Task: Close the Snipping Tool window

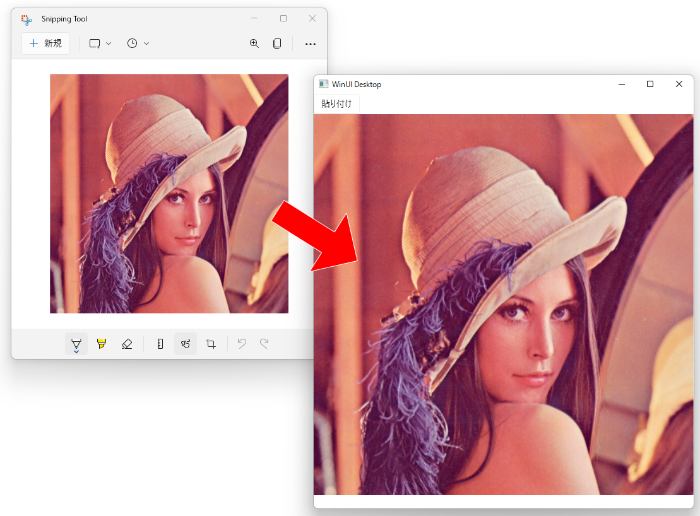Action: 312,18
